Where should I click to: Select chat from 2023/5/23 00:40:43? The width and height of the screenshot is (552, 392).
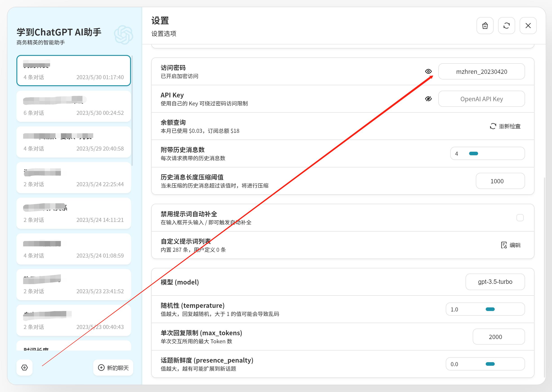73,321
